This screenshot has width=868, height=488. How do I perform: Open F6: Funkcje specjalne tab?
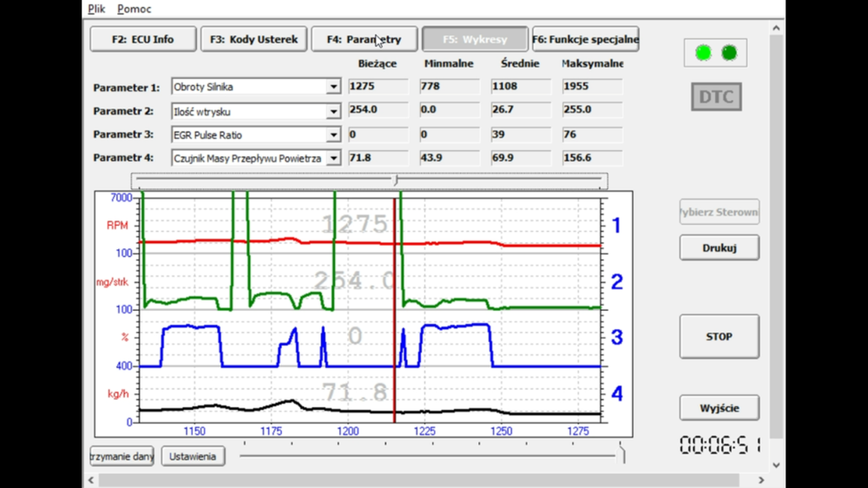coord(585,39)
